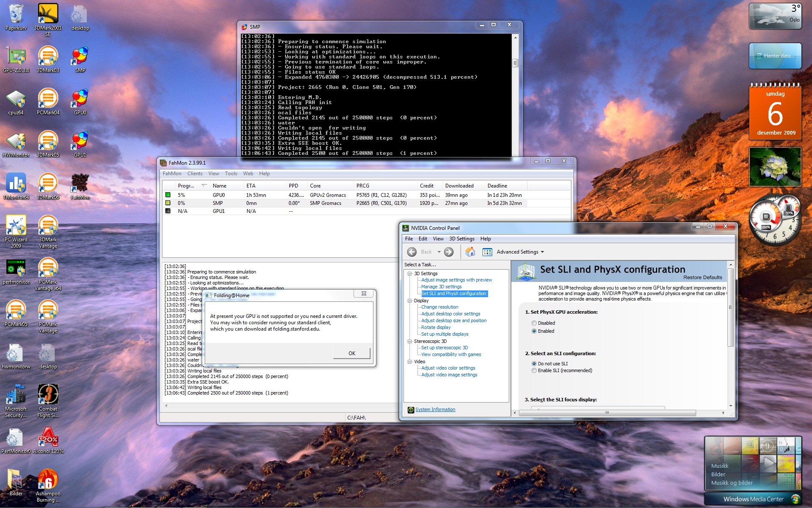Image resolution: width=812 pixels, height=508 pixels.
Task: Open the Web menu in FahMon
Action: [x=248, y=174]
